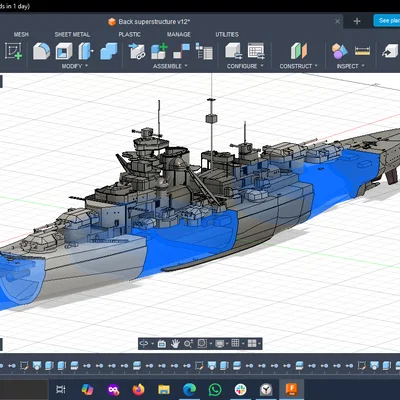Switch to the UTILITIES tab

coord(227,34)
